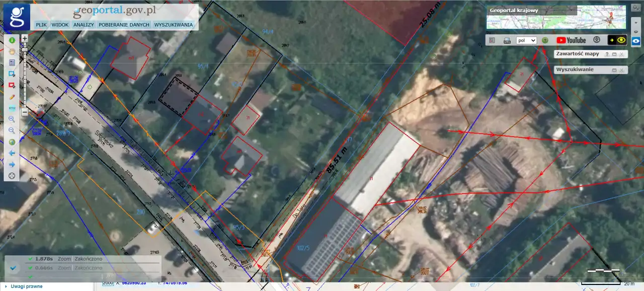Image resolution: width=644 pixels, height=291 pixels.
Task: Show full extent with globe icon
Action: [x=12, y=142]
